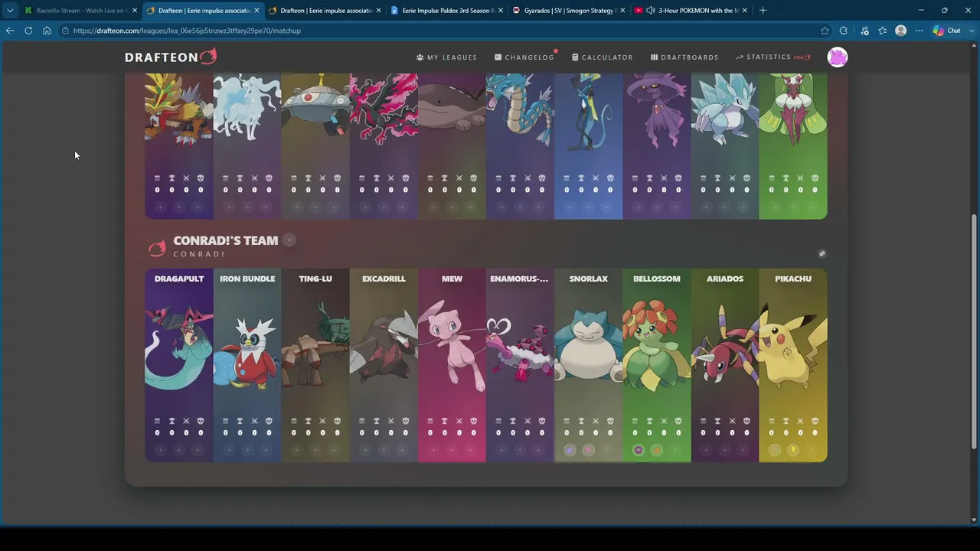The height and width of the screenshot is (551, 980).
Task: Click the crossed swords icon on Iron Bundle's card
Action: click(x=254, y=421)
